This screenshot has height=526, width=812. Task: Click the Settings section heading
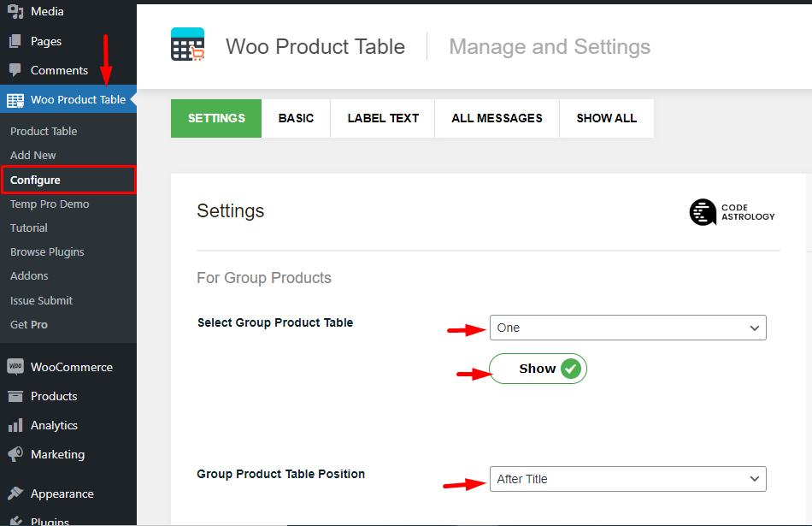pyautogui.click(x=231, y=211)
